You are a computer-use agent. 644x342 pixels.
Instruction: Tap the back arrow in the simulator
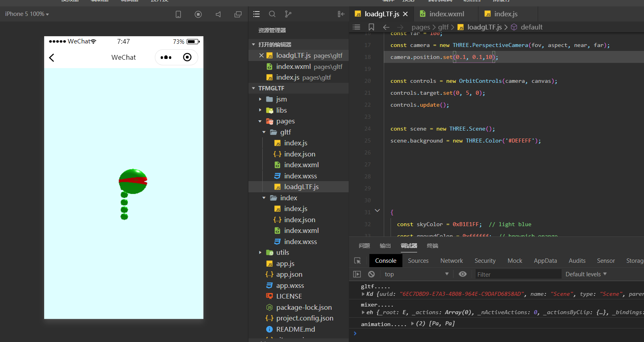tap(52, 58)
